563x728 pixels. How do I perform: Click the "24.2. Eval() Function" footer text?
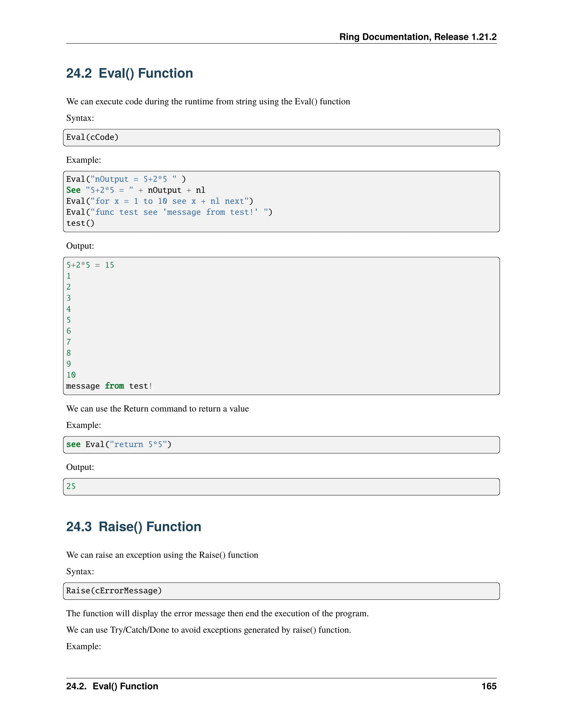pos(112,686)
